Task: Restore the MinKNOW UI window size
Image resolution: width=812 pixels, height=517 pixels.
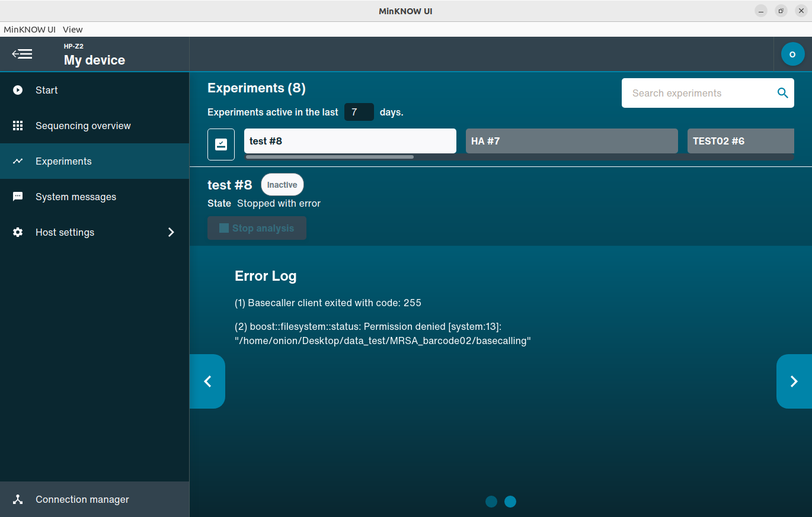Action: [781, 11]
